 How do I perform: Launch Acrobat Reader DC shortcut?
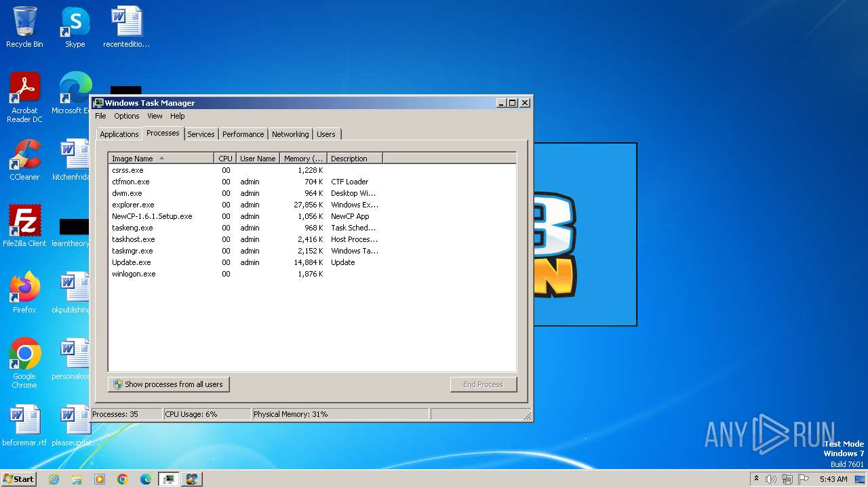24,97
